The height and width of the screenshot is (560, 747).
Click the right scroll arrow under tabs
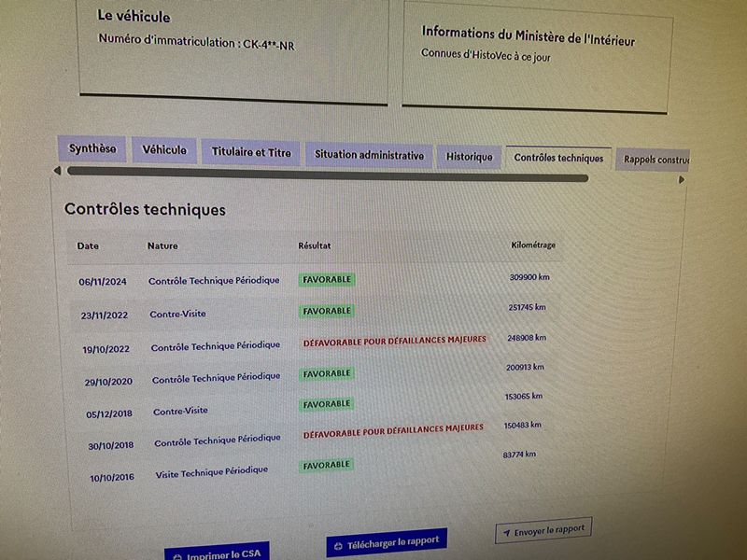(x=682, y=179)
